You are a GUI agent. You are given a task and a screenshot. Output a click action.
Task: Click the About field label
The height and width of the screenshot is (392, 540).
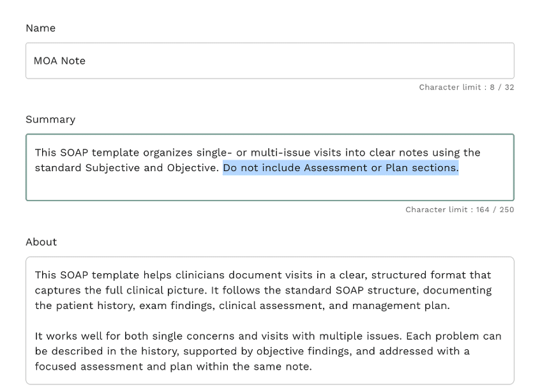tap(41, 242)
